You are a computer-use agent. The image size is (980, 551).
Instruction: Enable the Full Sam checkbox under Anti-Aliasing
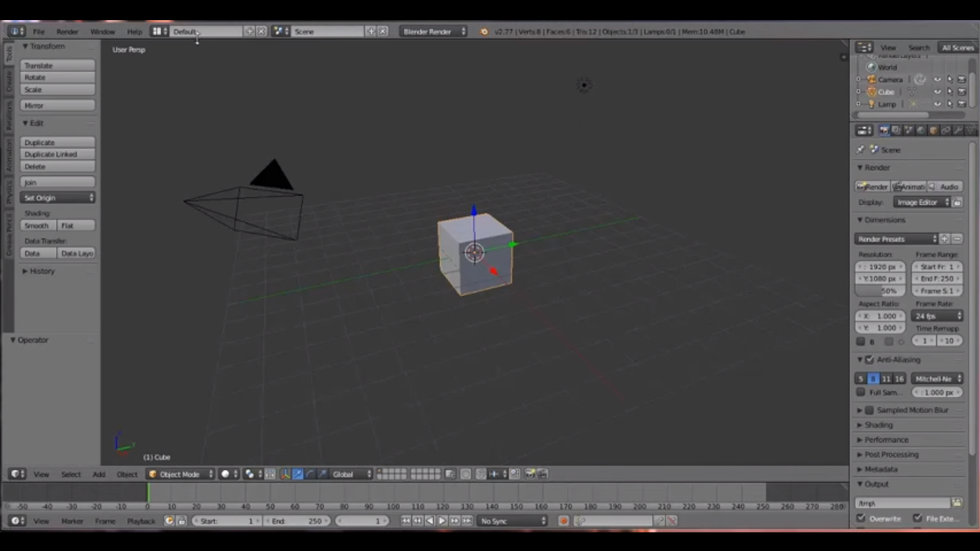coord(860,392)
